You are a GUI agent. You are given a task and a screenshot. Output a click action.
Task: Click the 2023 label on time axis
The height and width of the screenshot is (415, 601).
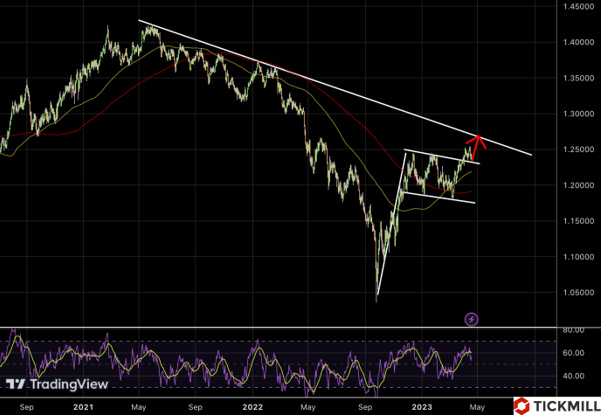[422, 407]
